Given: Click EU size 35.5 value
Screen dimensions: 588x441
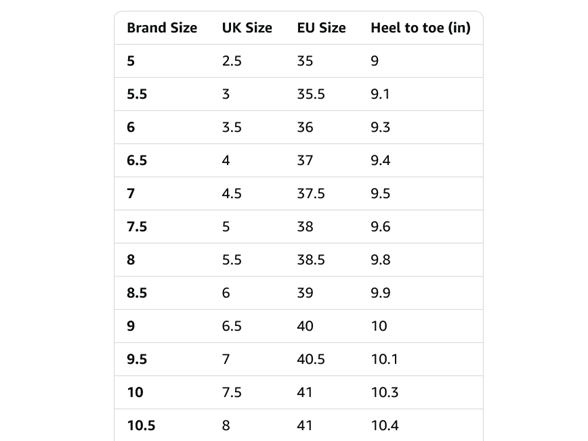Looking at the screenshot, I should [x=311, y=94].
